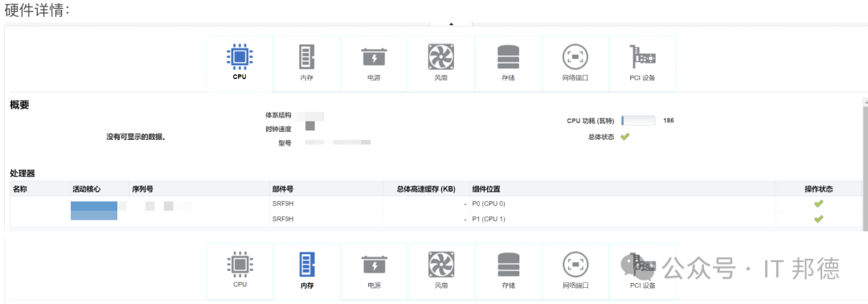Click the 存储 label in the lower tab row

click(x=509, y=286)
